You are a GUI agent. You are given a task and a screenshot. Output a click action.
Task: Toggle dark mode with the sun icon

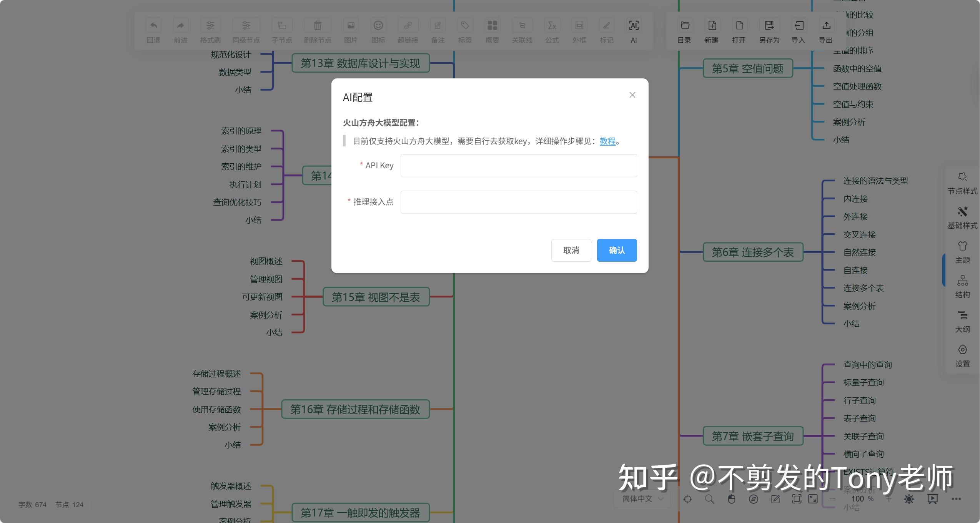tap(909, 499)
